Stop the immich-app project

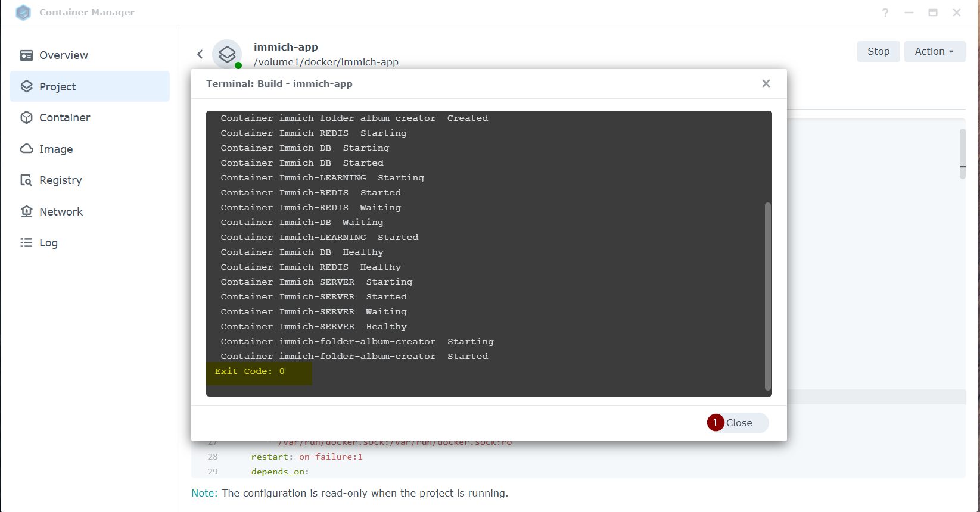click(x=879, y=52)
